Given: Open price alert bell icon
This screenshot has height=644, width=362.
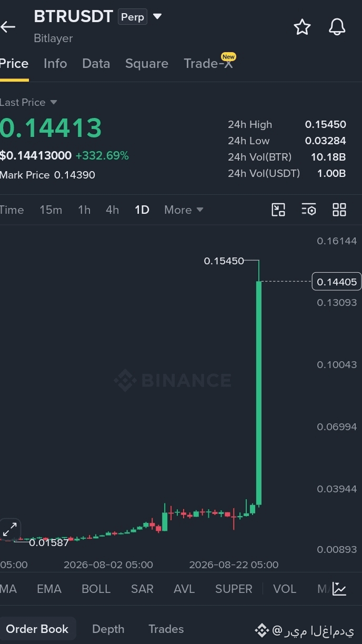Looking at the screenshot, I should (x=337, y=27).
